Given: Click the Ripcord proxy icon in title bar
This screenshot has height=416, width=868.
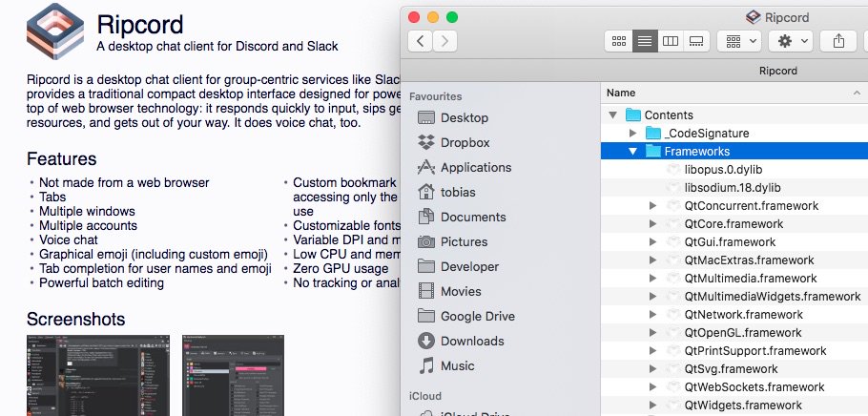Looking at the screenshot, I should (x=753, y=17).
